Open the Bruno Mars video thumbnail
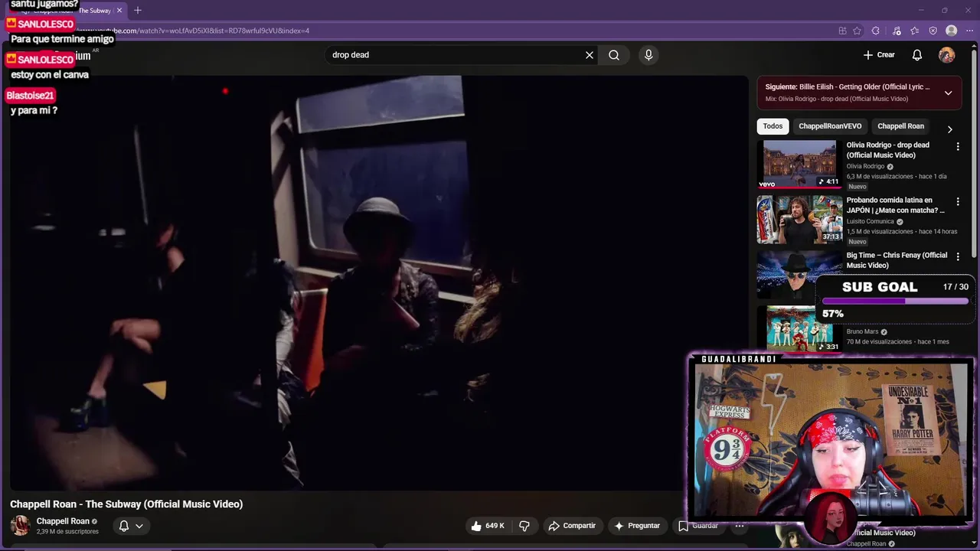 coord(799,329)
